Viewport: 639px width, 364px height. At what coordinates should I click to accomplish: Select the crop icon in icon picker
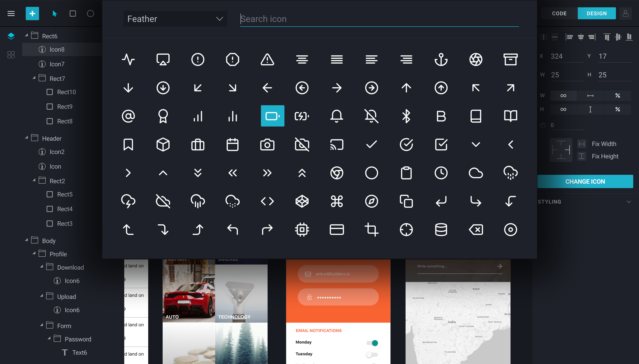(x=371, y=230)
